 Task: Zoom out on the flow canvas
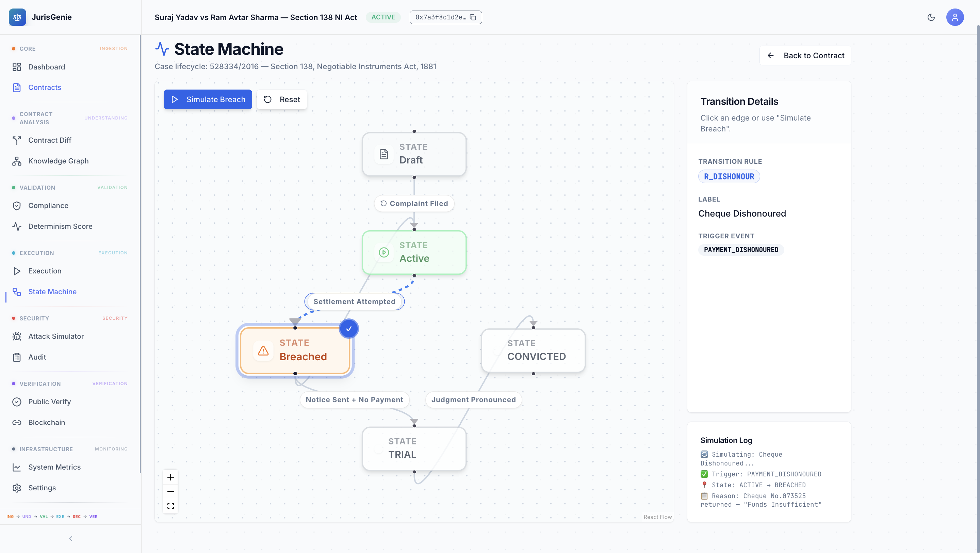170,491
